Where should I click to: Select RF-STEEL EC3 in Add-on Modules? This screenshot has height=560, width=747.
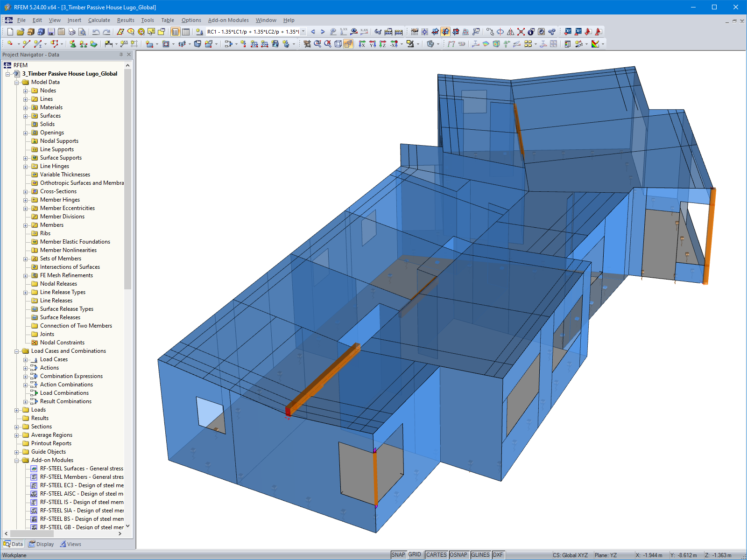[80, 485]
